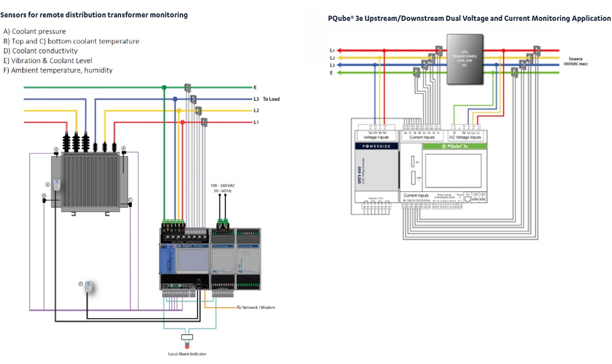This screenshot has width=612, height=364.
Task: Click the Eth port on the PQube 3e
Action: coord(467,199)
